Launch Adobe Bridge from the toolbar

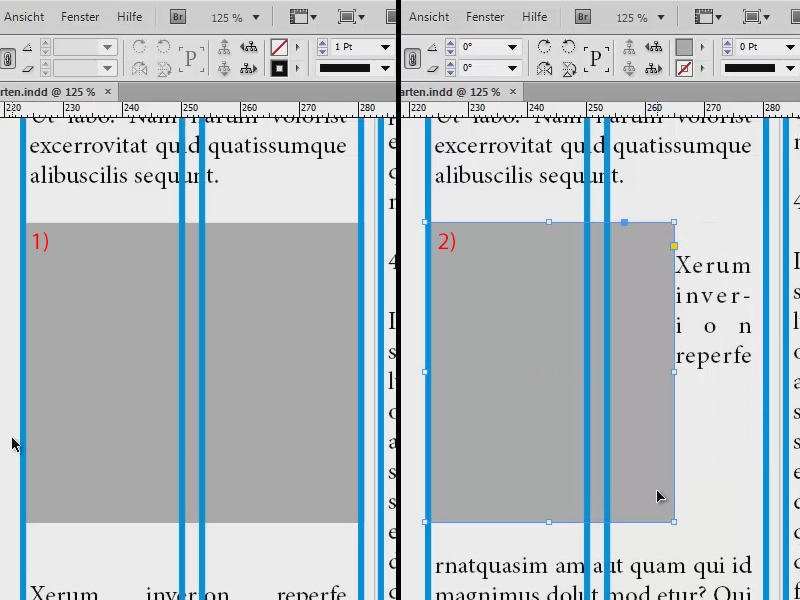tap(177, 16)
